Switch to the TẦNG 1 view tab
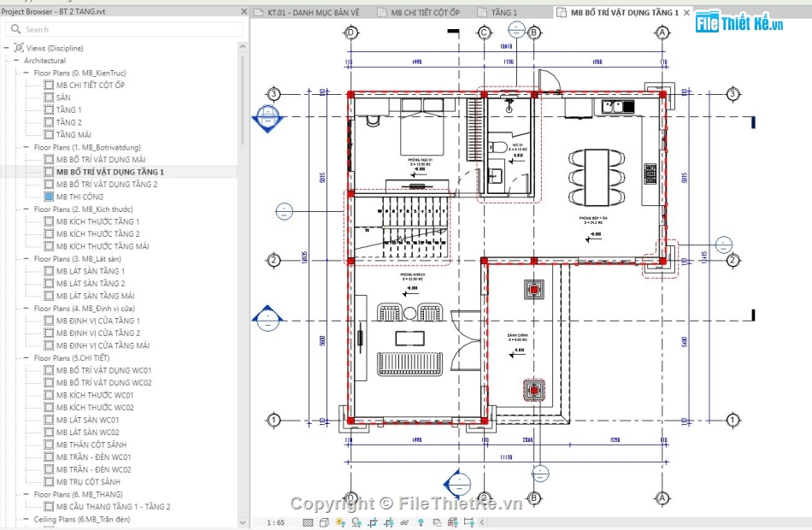The image size is (812, 530). [497, 13]
